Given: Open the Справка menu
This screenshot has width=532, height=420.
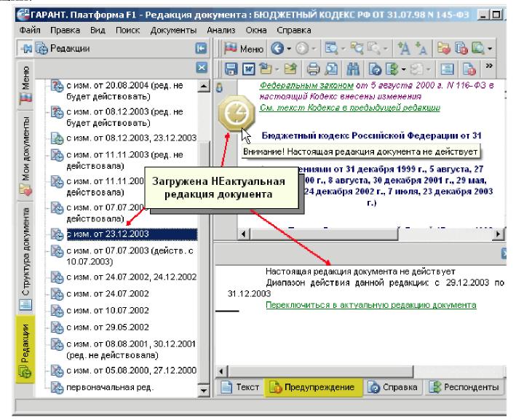Looking at the screenshot, I should 294,30.
